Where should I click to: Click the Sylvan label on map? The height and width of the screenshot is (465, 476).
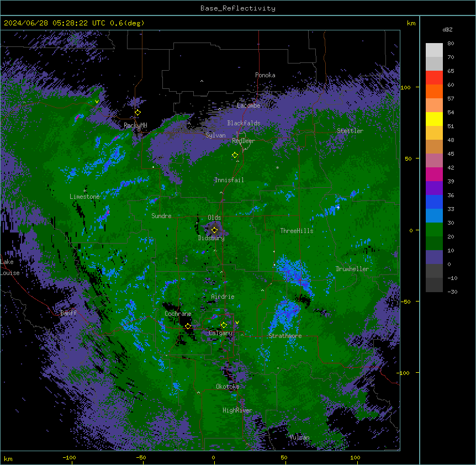[x=215, y=135]
